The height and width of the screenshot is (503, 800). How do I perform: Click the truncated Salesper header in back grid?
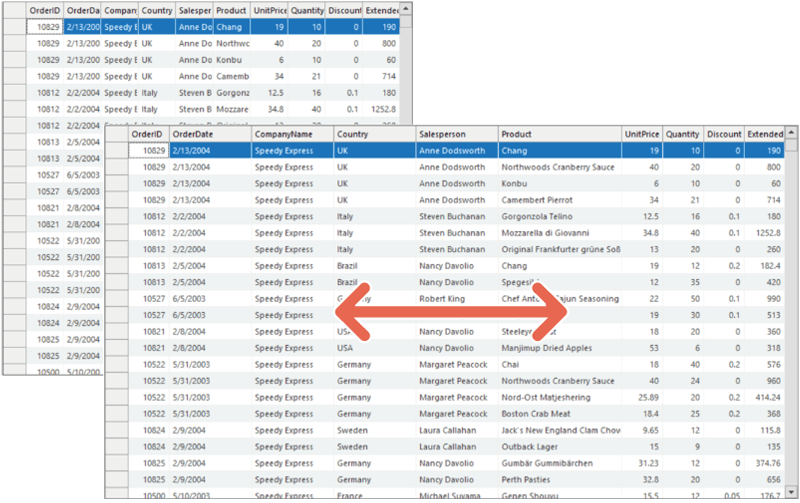click(x=194, y=11)
